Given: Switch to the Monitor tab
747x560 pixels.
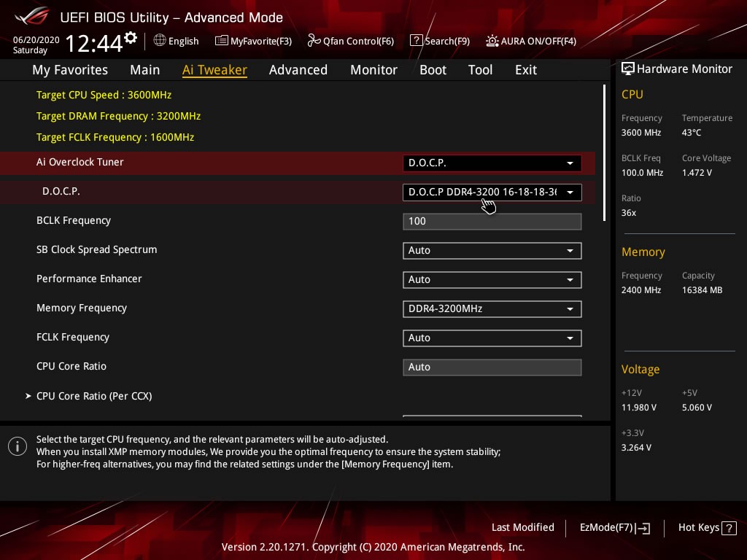Looking at the screenshot, I should pos(373,70).
